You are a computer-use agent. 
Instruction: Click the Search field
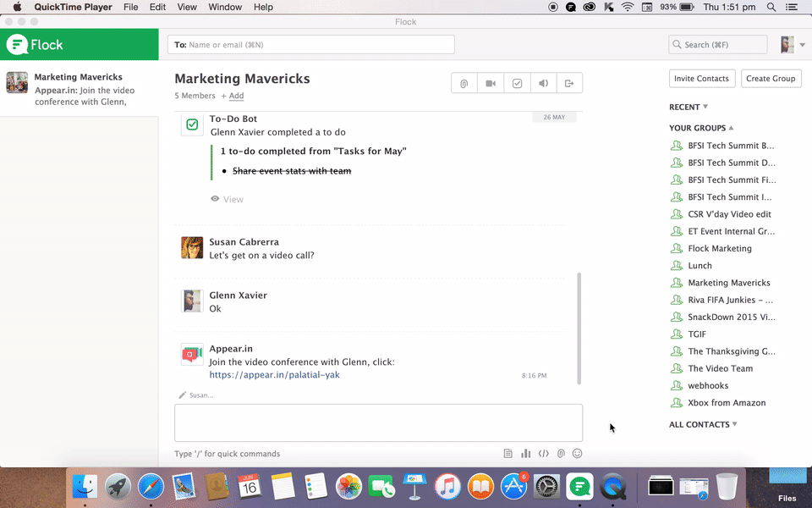coord(718,45)
